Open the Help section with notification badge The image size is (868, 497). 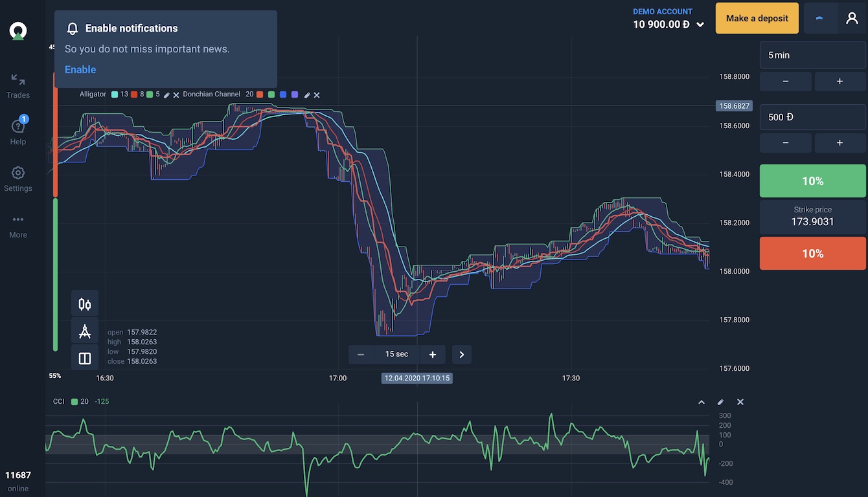click(x=18, y=132)
